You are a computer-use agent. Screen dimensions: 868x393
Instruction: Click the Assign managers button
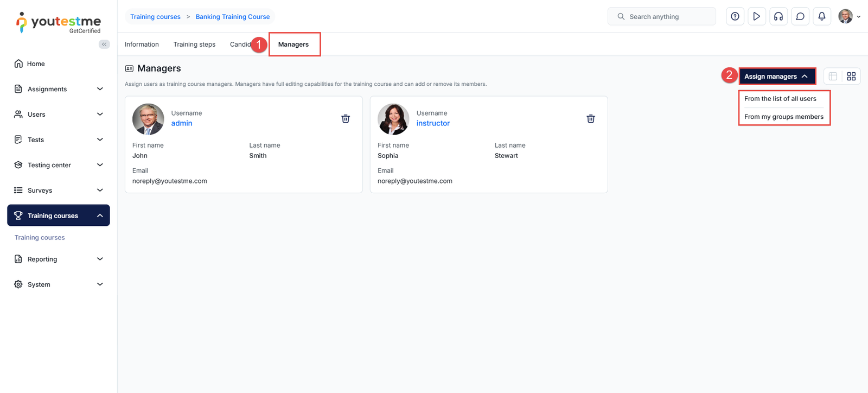tap(776, 77)
